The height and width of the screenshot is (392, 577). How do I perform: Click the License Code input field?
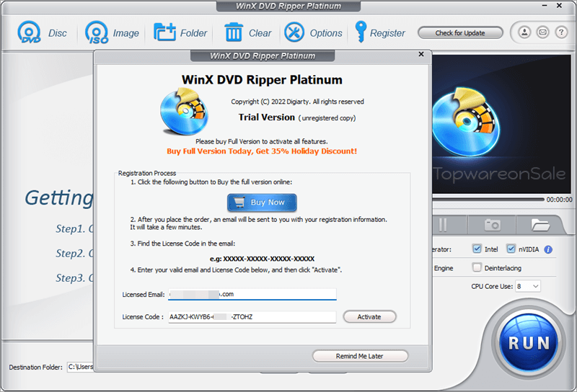tap(252, 317)
